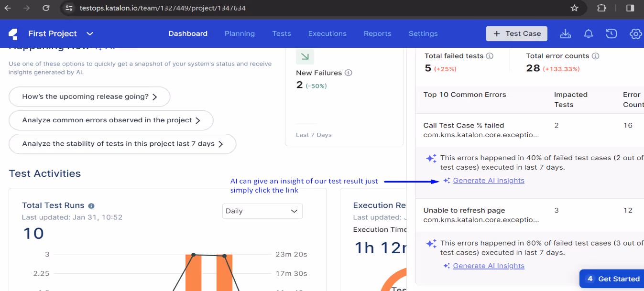Click Generate AI Insights for Unable to refresh page
This screenshot has height=291, width=644.
pyautogui.click(x=489, y=266)
